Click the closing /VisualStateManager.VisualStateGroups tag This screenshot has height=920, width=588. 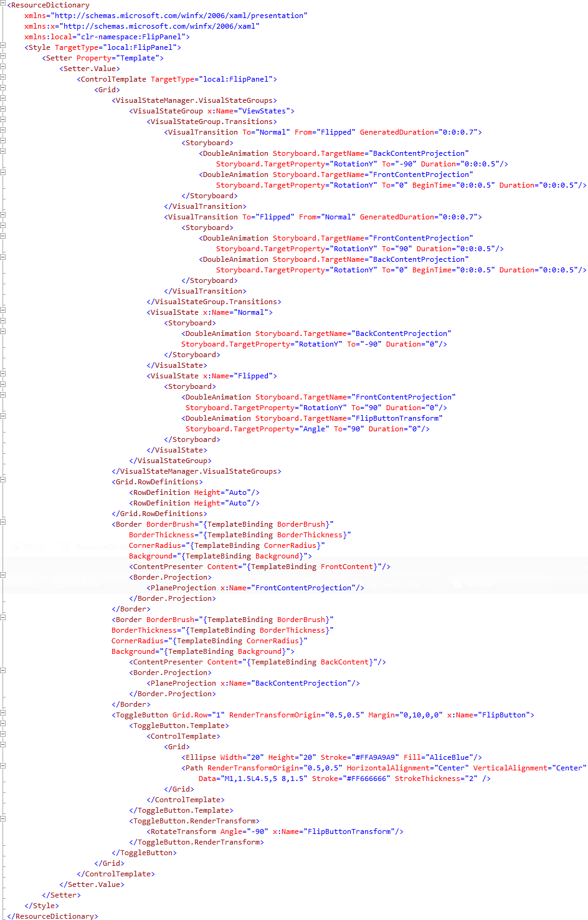[x=197, y=471]
